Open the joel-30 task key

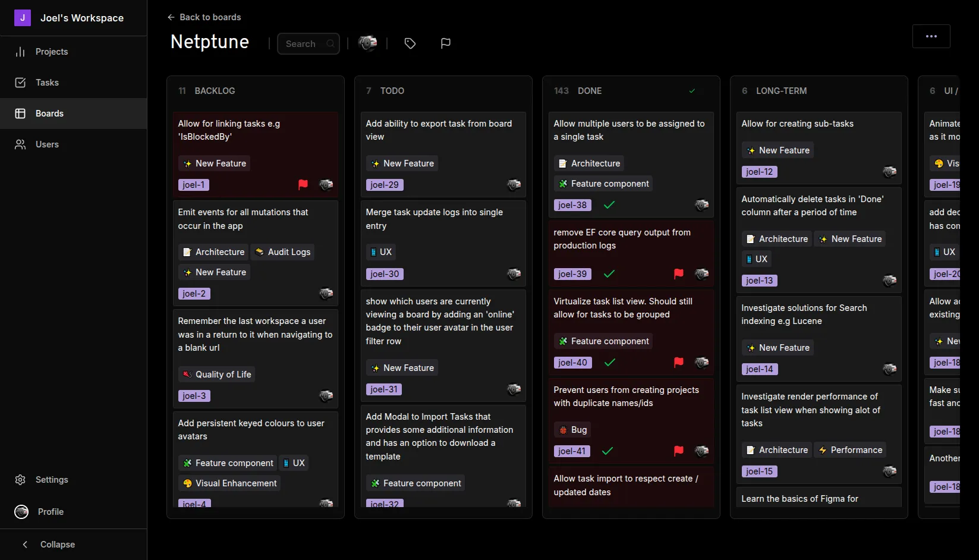(x=385, y=274)
